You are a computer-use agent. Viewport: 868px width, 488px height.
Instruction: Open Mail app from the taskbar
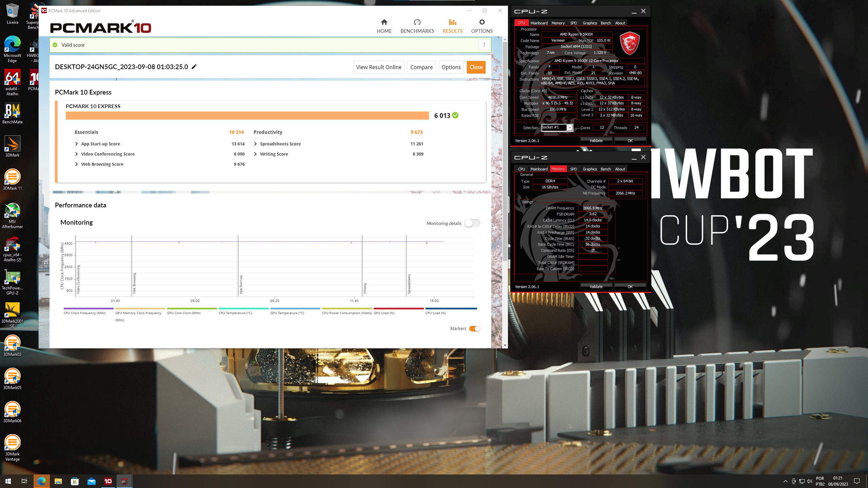pyautogui.click(x=91, y=481)
